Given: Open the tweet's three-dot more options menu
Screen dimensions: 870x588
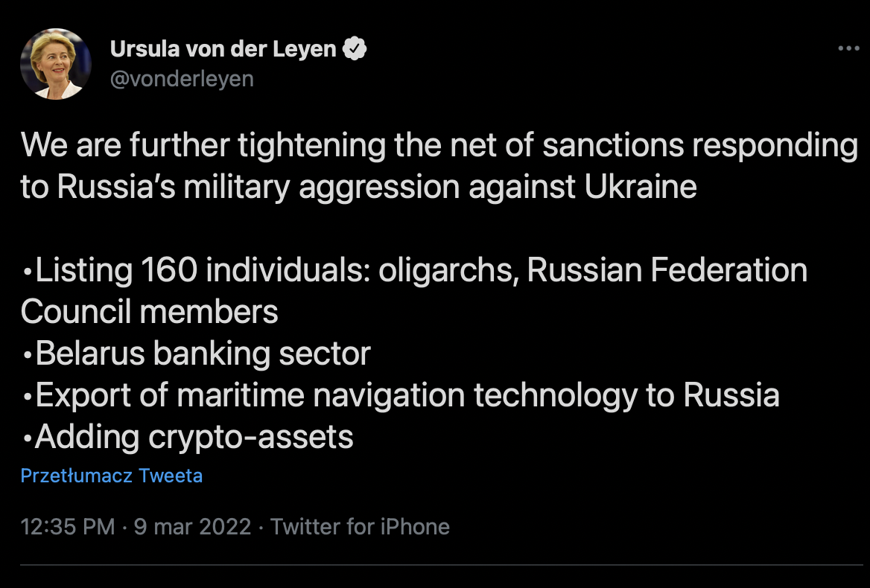Looking at the screenshot, I should (848, 49).
